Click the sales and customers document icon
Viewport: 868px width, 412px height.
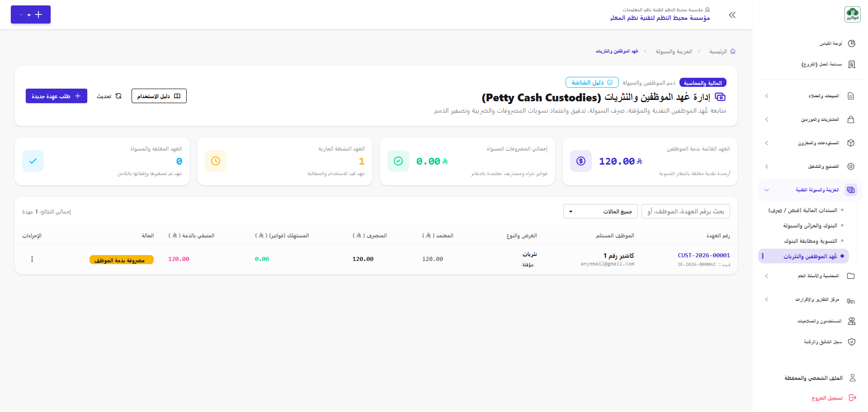click(851, 96)
